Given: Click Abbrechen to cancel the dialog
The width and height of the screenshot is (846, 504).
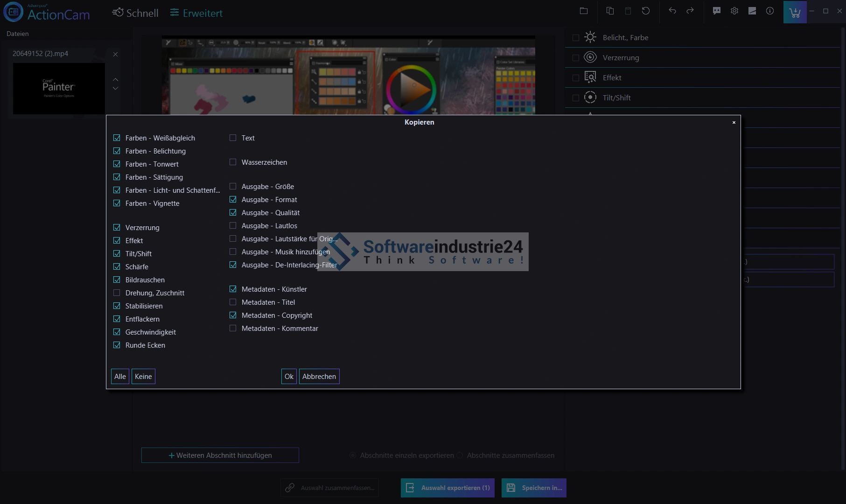Looking at the screenshot, I should (x=319, y=377).
